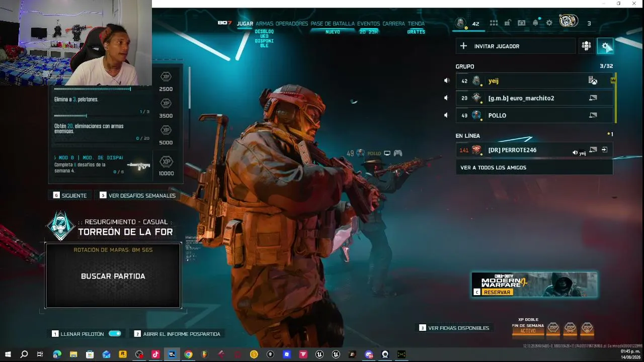644x362 pixels.
Task: Open Task View on the taskbar
Action: [40, 354]
